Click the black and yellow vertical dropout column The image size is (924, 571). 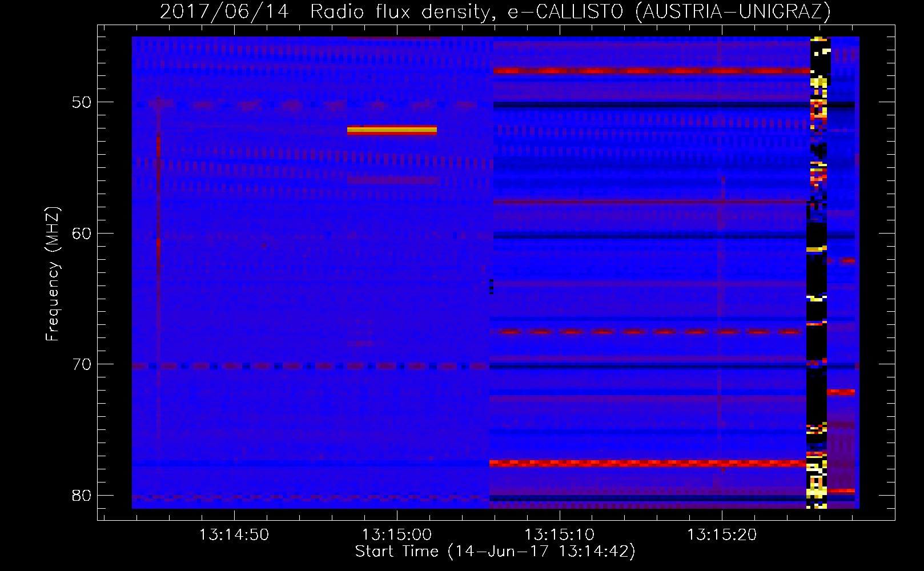coord(818,272)
